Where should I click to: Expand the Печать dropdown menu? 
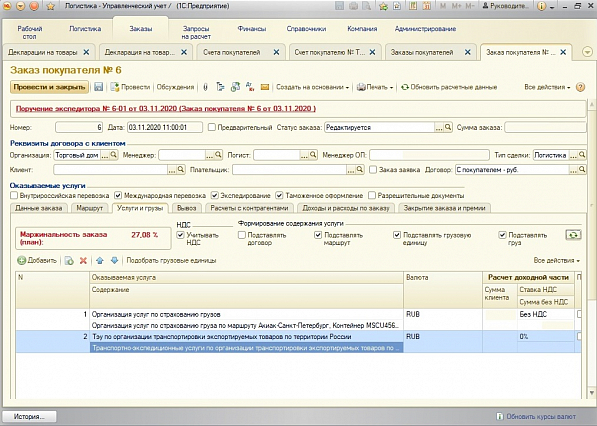pyautogui.click(x=375, y=87)
